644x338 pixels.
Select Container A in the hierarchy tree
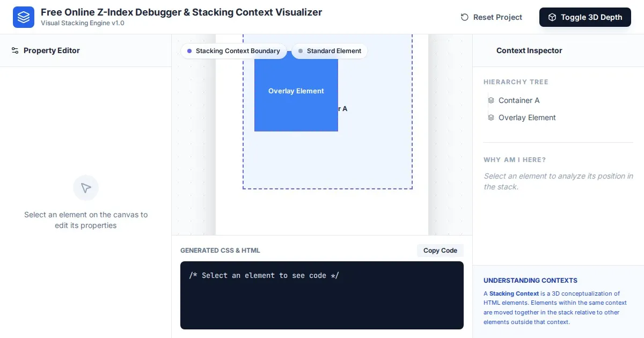click(518, 100)
